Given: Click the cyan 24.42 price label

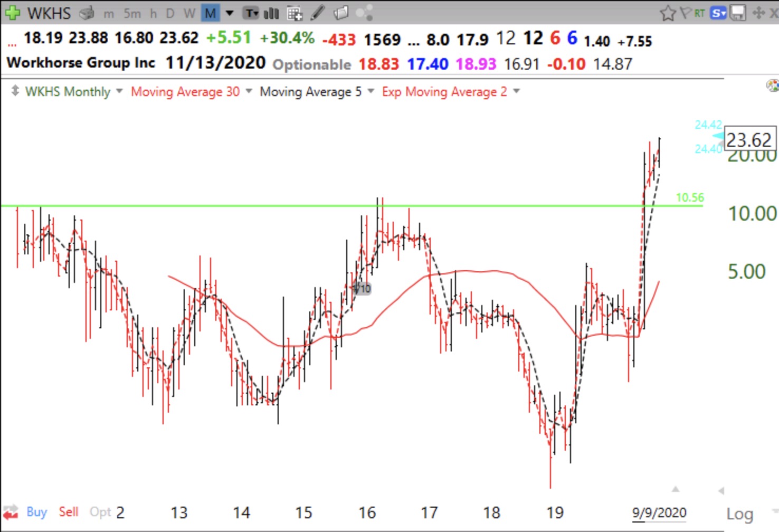Looking at the screenshot, I should tap(708, 125).
